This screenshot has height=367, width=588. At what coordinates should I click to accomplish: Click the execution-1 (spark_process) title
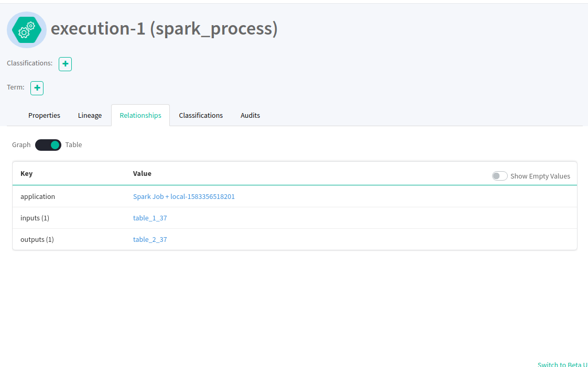164,28
